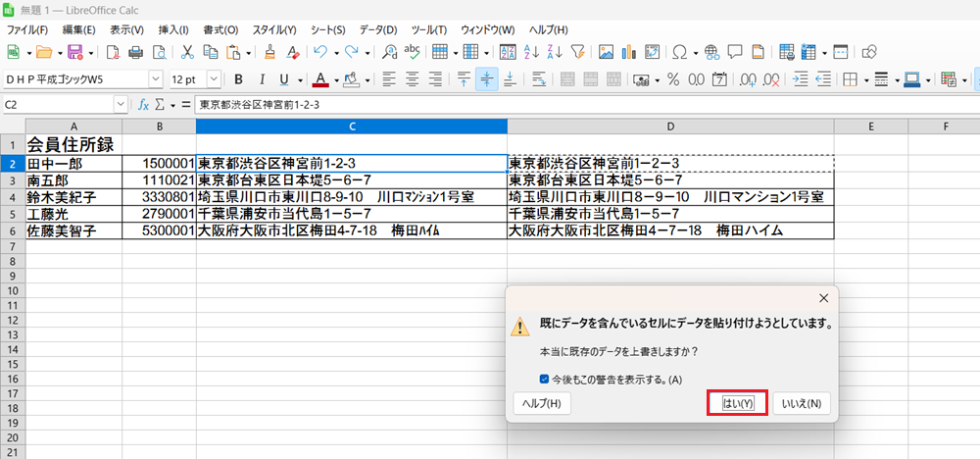The height and width of the screenshot is (459, 980).
Task: Toggle the Wrap Text icon
Action: click(x=539, y=79)
